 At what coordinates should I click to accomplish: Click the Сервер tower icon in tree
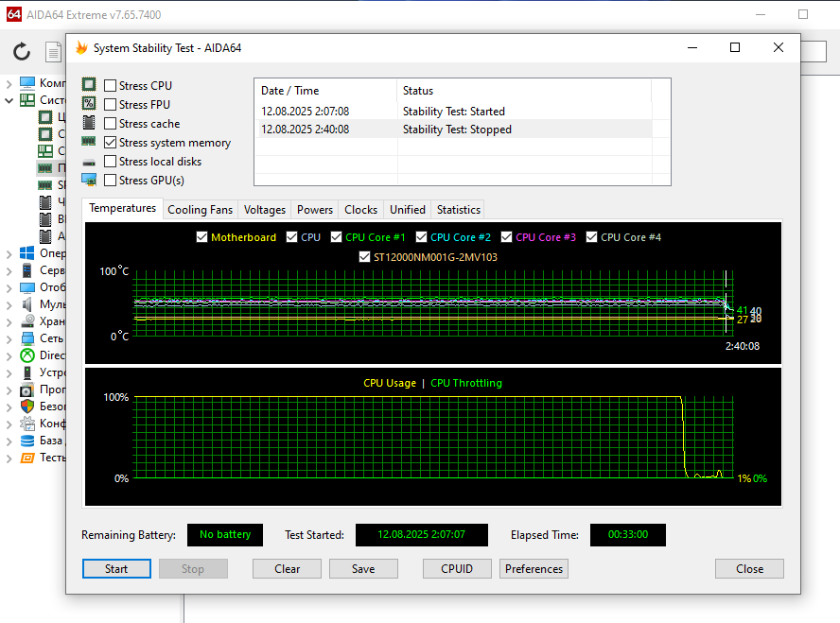point(27,270)
